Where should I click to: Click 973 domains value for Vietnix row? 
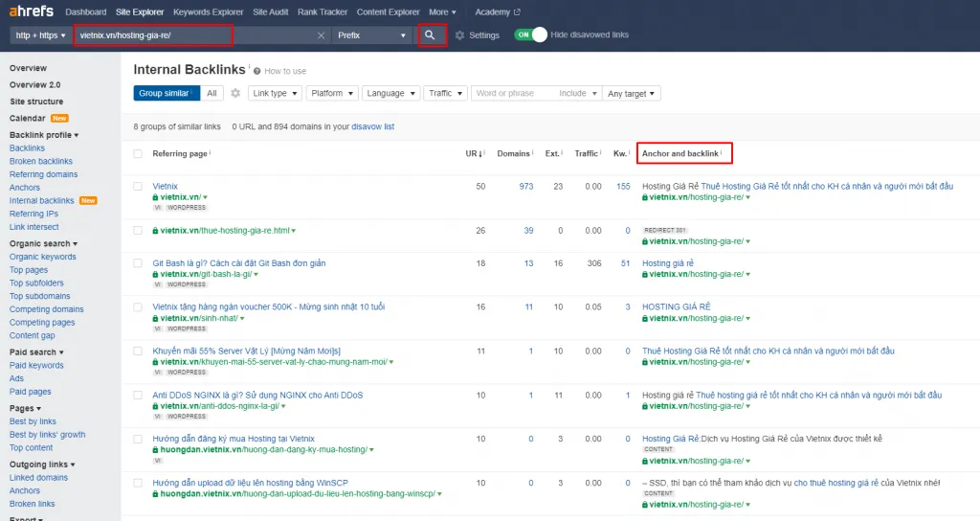pos(526,187)
